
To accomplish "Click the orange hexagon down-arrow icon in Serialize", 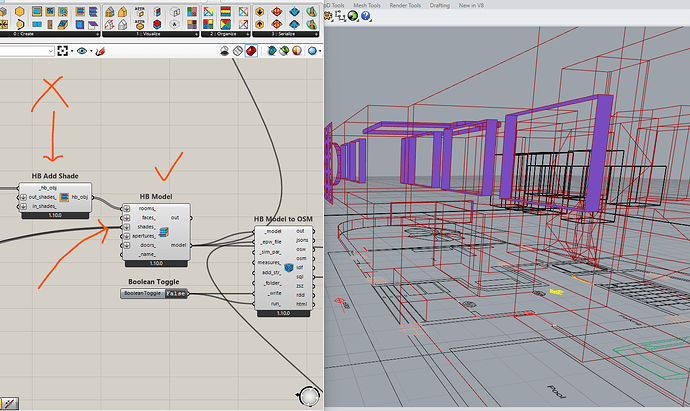I will tap(260, 11).
